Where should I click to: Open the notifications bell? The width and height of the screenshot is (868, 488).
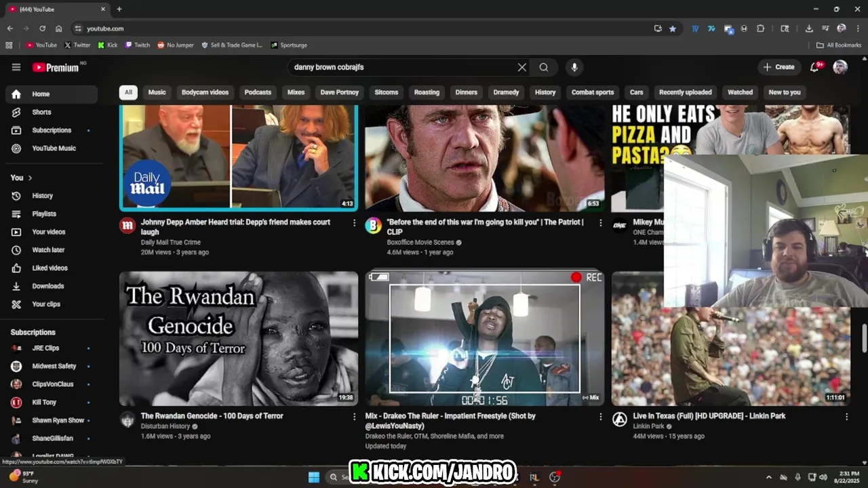(x=815, y=67)
